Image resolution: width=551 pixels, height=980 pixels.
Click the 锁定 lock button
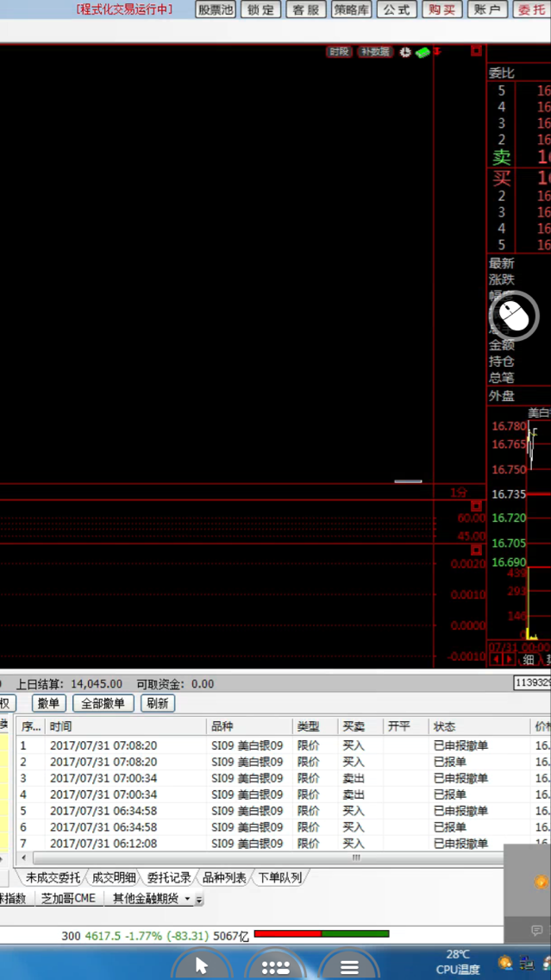(x=260, y=9)
